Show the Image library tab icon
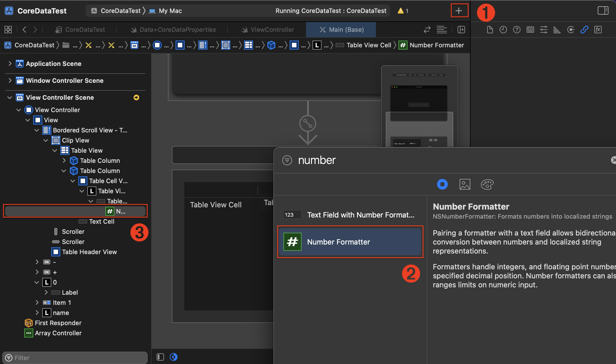Image resolution: width=616 pixels, height=364 pixels. coord(465,185)
